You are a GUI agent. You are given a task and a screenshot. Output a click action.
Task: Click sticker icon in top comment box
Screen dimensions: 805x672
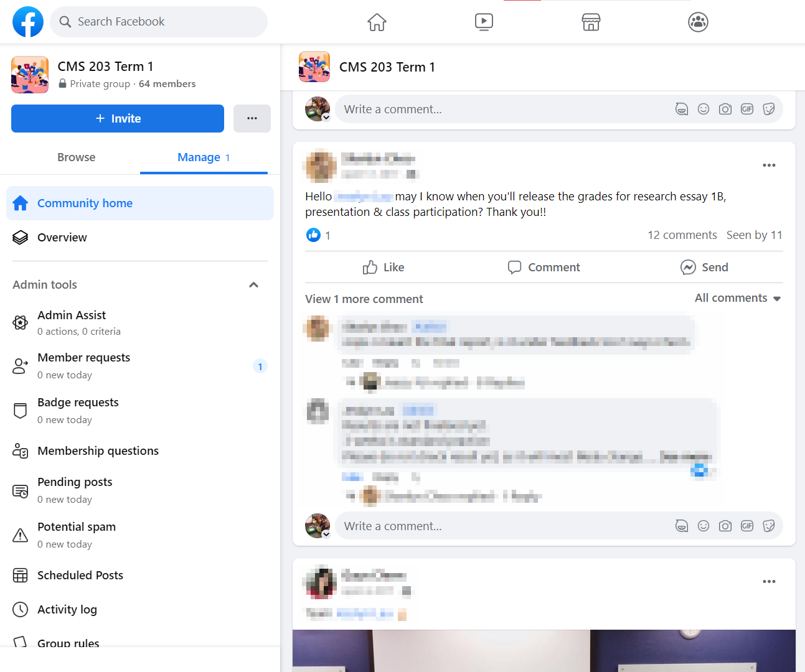769,110
